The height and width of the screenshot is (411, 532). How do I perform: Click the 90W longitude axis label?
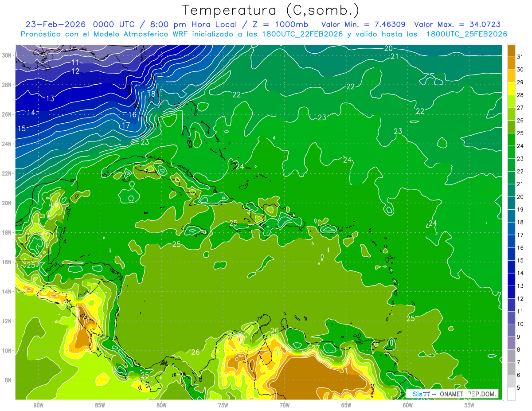click(x=38, y=405)
